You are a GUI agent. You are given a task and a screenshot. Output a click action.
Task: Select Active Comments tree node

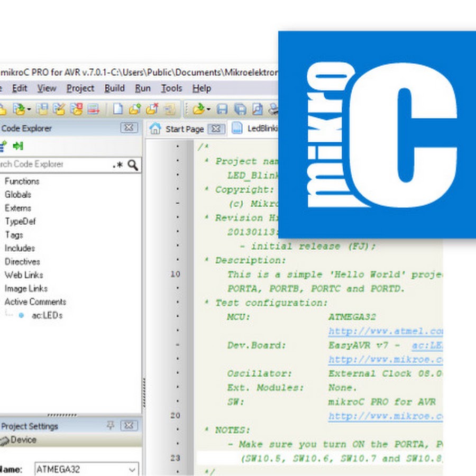pos(35,301)
